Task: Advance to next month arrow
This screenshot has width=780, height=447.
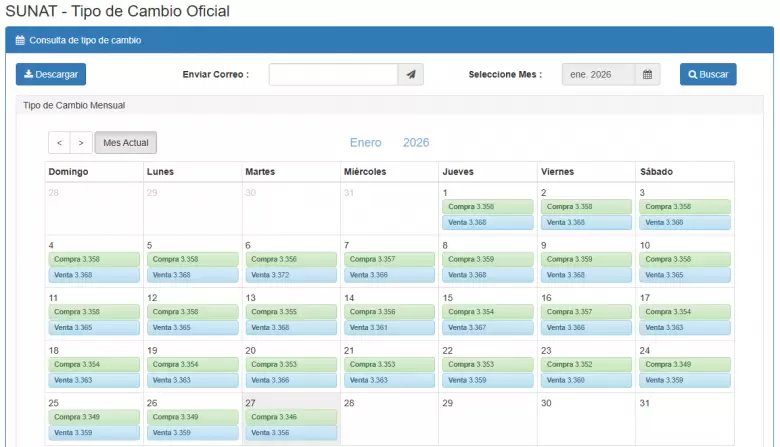Action: pyautogui.click(x=82, y=143)
